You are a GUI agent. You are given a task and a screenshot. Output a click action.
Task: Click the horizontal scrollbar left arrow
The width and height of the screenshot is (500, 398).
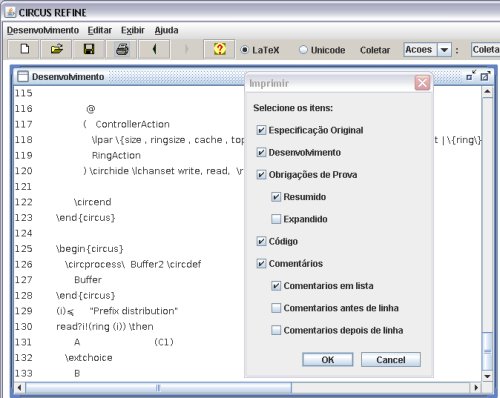(x=19, y=388)
